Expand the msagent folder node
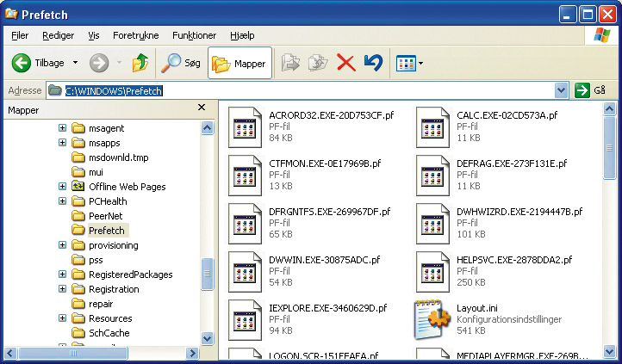This screenshot has height=364, width=622. [62, 128]
